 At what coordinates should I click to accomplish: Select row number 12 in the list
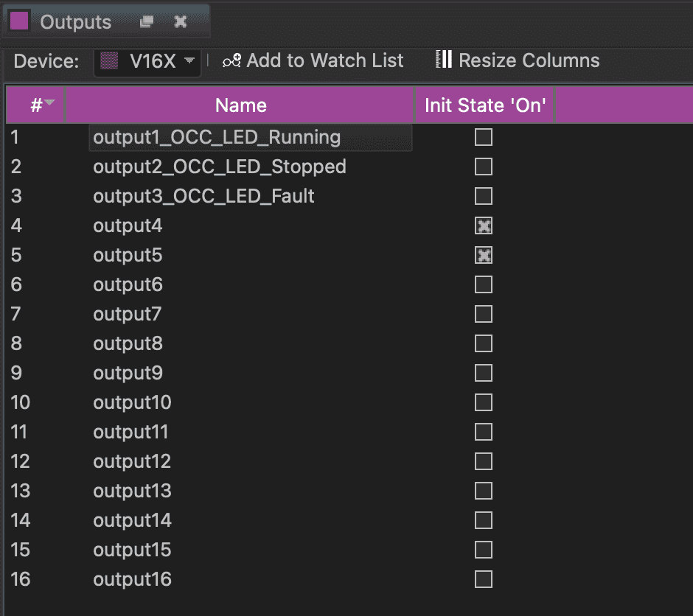(21, 461)
